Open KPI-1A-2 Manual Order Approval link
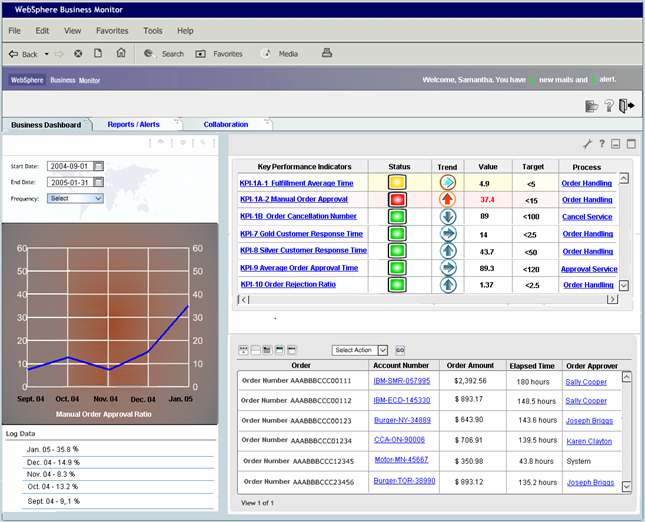645x522 pixels. (294, 199)
